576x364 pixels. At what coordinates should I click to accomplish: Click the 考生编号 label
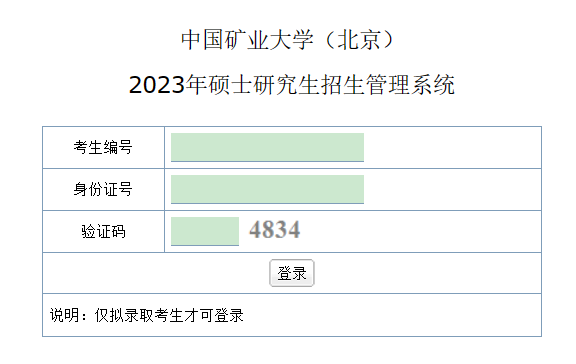point(103,147)
